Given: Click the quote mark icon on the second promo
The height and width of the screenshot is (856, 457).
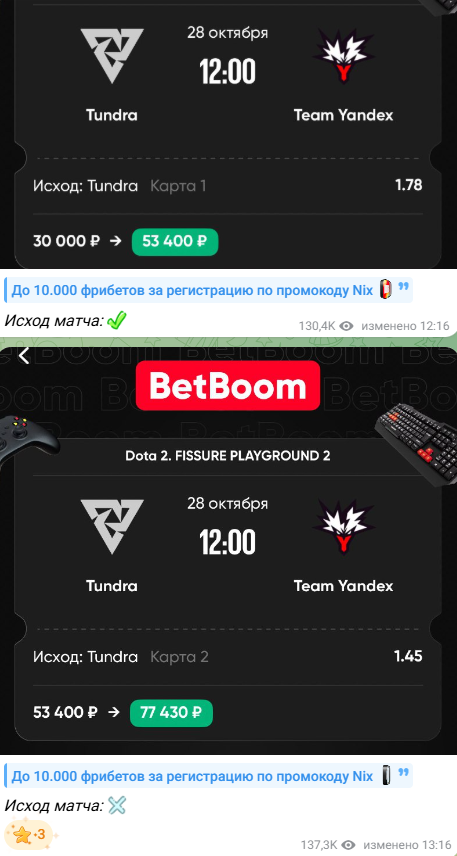Looking at the screenshot, I should pos(403,772).
